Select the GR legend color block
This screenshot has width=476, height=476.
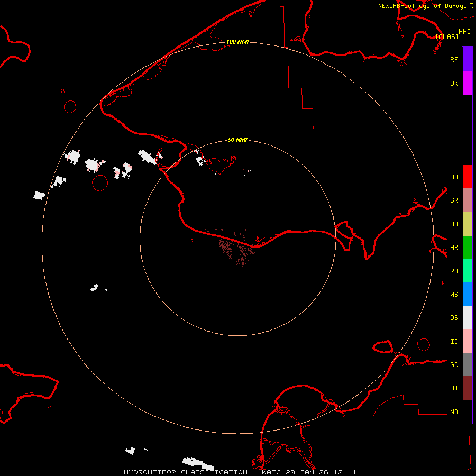click(x=467, y=200)
